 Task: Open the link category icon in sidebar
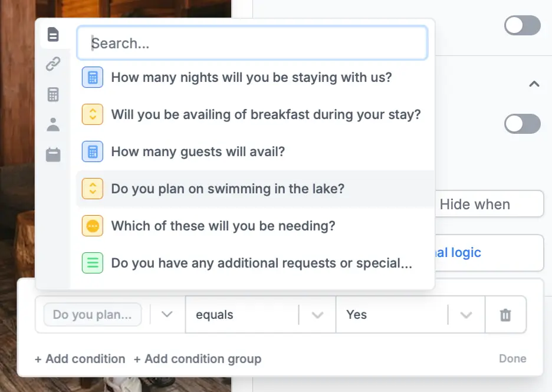click(x=53, y=64)
